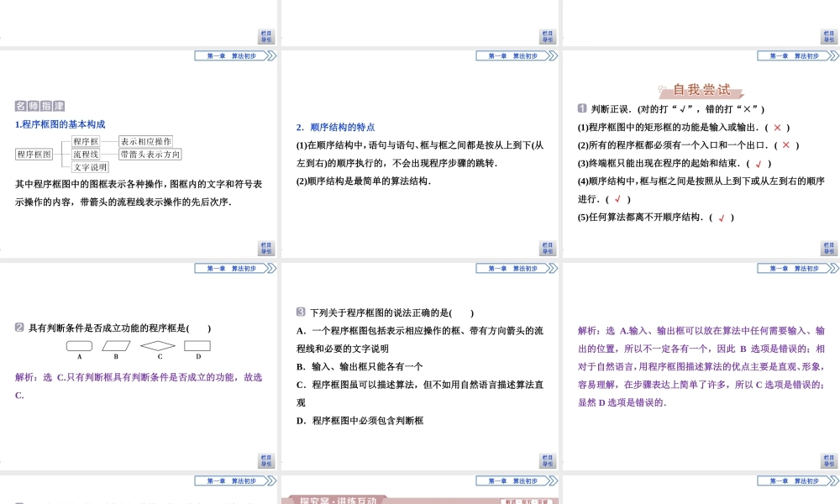Click the rounded rectangle shape labeled A
The height and width of the screenshot is (504, 840).
pos(79,346)
